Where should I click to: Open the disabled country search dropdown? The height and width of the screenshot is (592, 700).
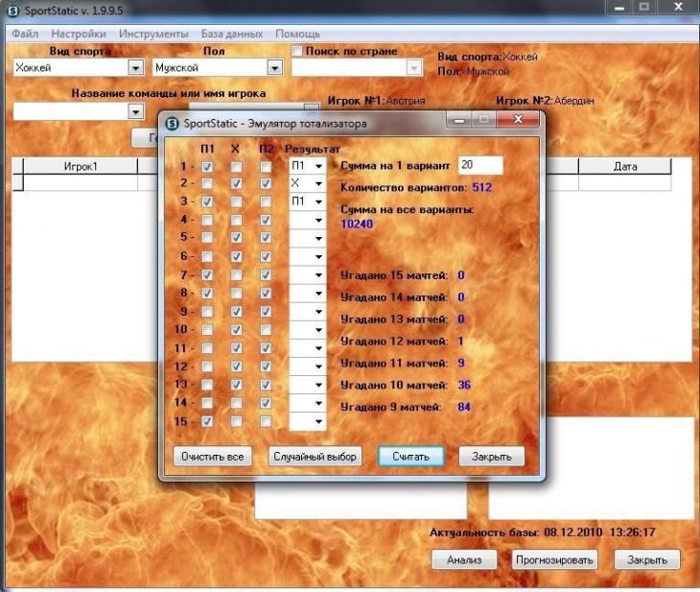[x=414, y=68]
